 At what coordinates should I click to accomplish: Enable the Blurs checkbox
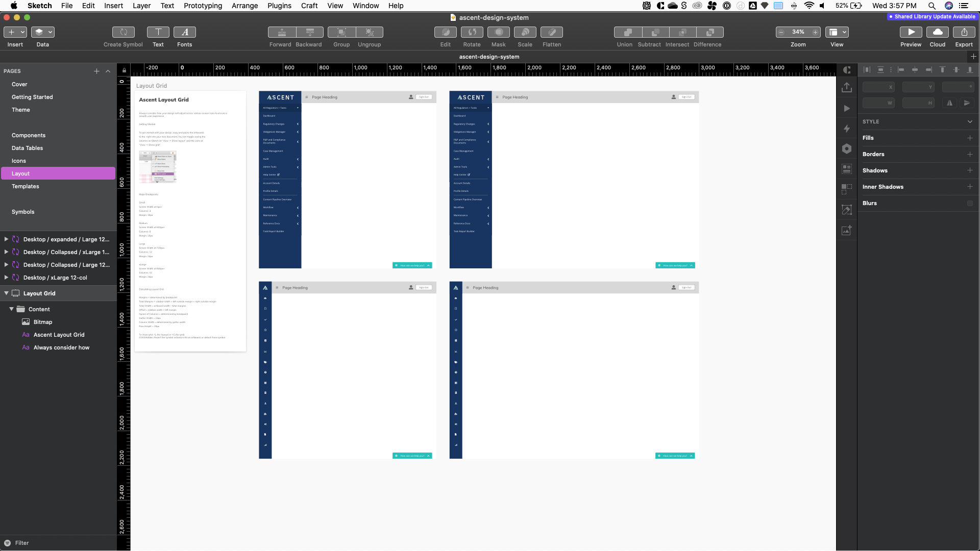(x=969, y=203)
